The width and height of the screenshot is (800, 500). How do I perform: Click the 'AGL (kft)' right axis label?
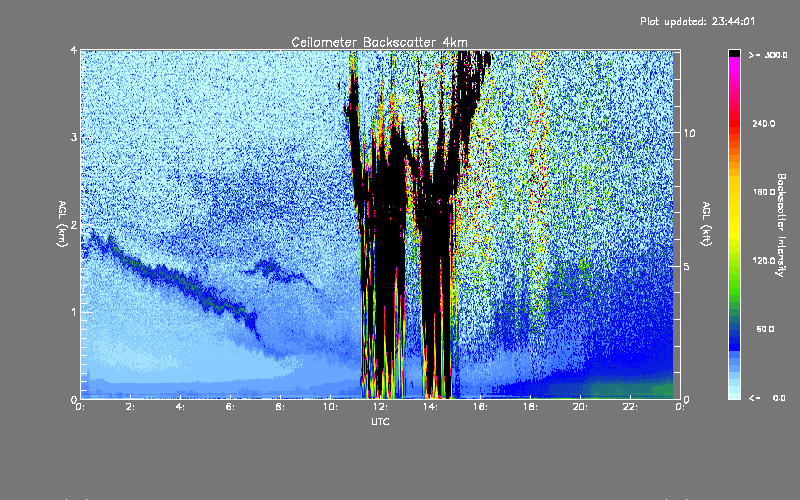click(706, 224)
